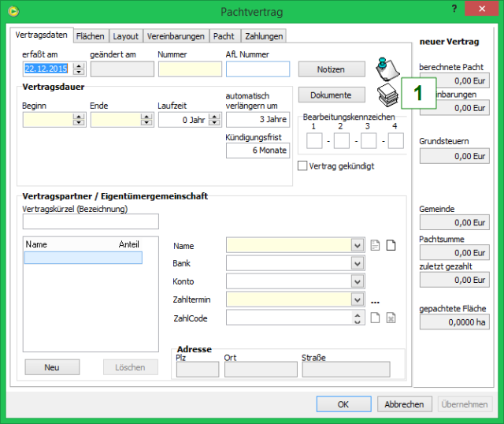Click the delete-page icon next to ZahlCode
Screen dimensions: 504x424
(391, 318)
